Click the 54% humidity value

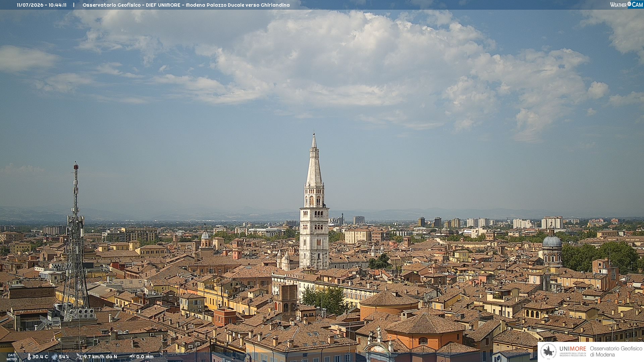(64, 357)
